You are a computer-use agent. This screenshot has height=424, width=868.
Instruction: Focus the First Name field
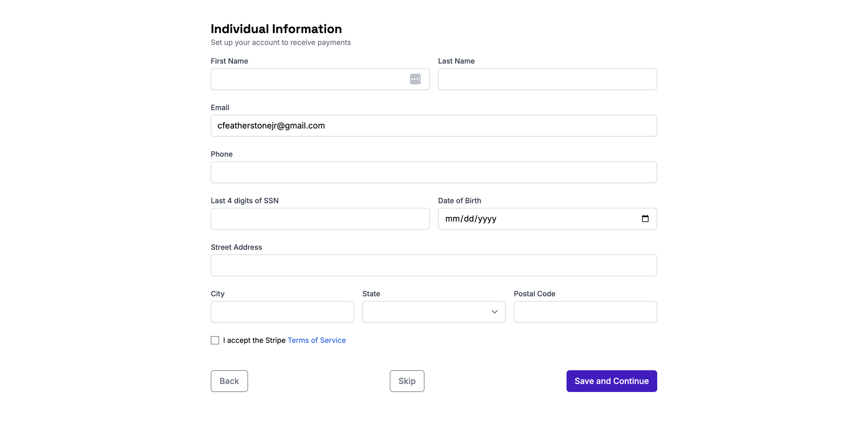(x=309, y=79)
